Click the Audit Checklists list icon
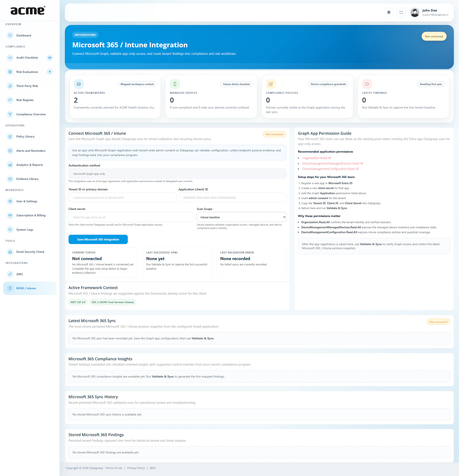 tap(10, 58)
